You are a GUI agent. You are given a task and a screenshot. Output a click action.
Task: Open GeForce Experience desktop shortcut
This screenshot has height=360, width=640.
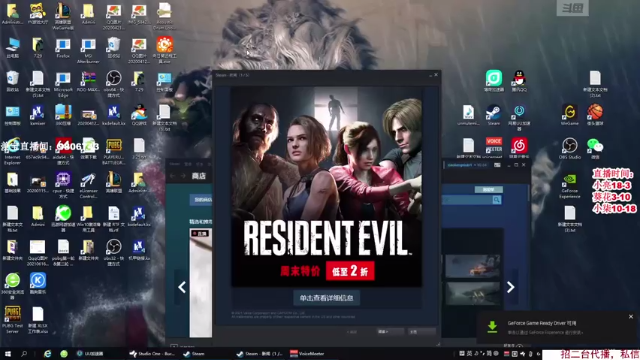pos(569,186)
